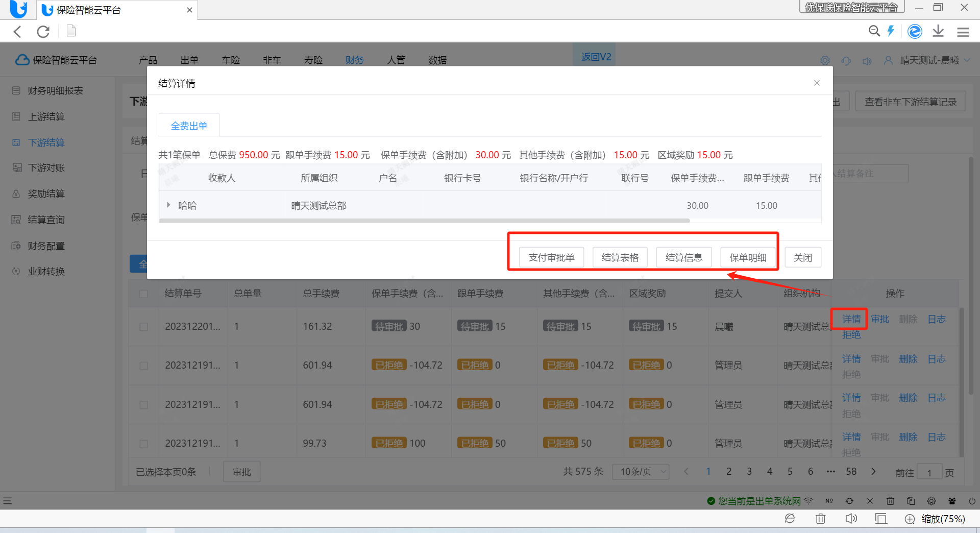Click the headset support icon
Viewport: 980px width, 533px height.
[846, 61]
